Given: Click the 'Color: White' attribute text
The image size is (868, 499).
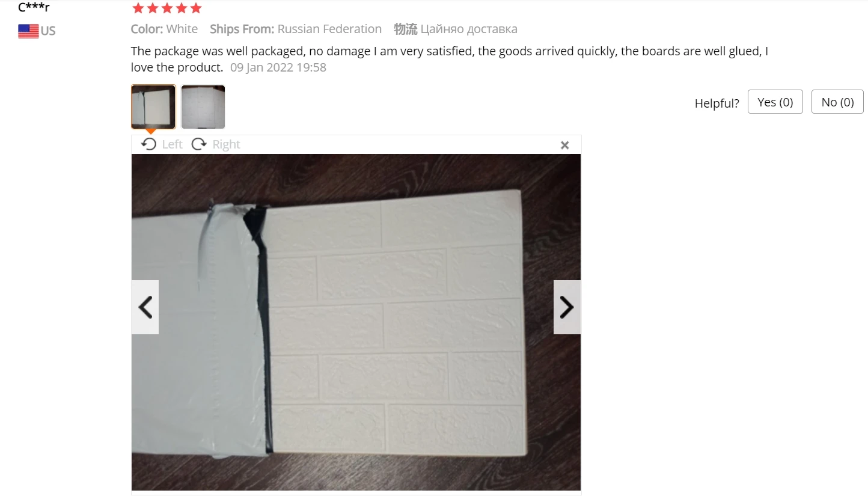Looking at the screenshot, I should coord(164,29).
